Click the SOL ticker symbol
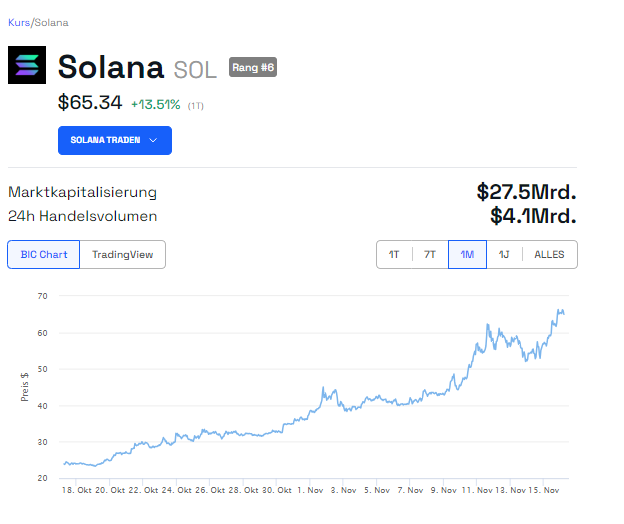 (x=195, y=69)
